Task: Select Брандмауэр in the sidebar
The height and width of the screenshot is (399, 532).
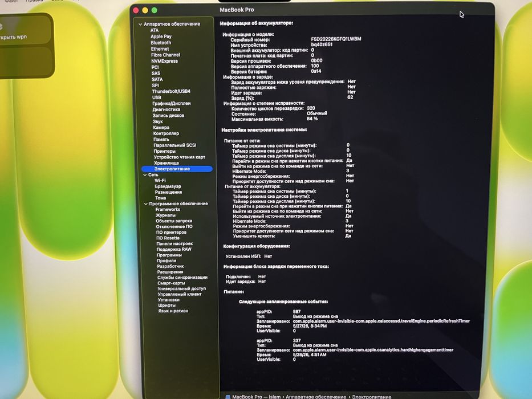Action: [x=168, y=186]
